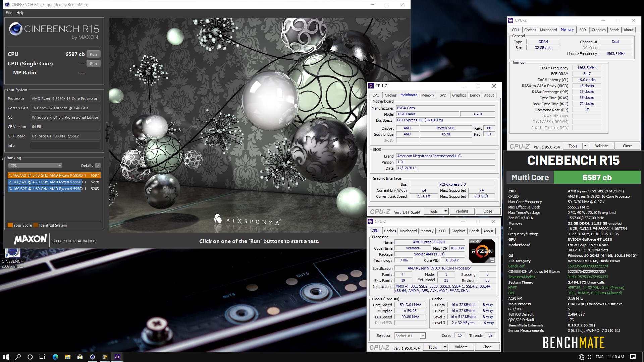Click the orange Your Score legend swatch
This screenshot has height=362, width=644.
tap(10, 225)
